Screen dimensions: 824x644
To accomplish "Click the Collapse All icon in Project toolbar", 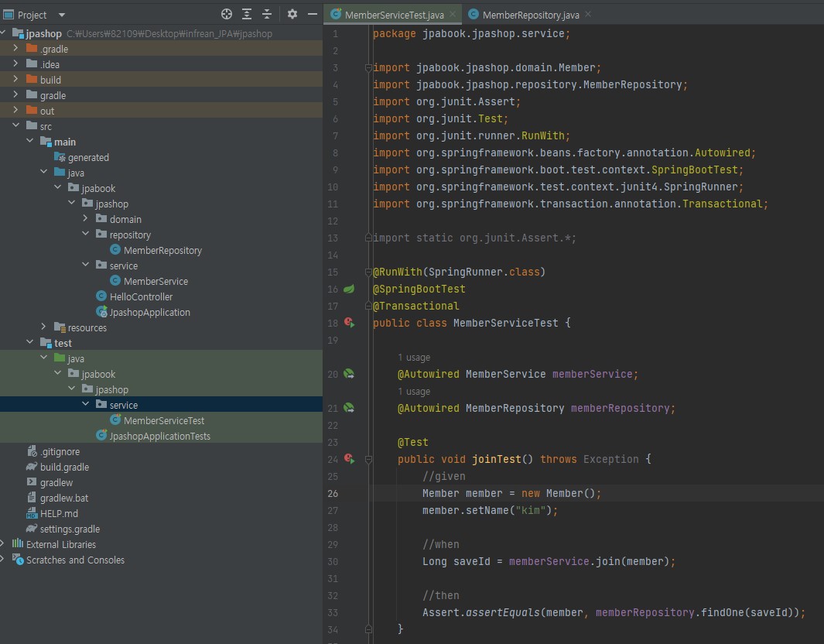I will (x=267, y=14).
